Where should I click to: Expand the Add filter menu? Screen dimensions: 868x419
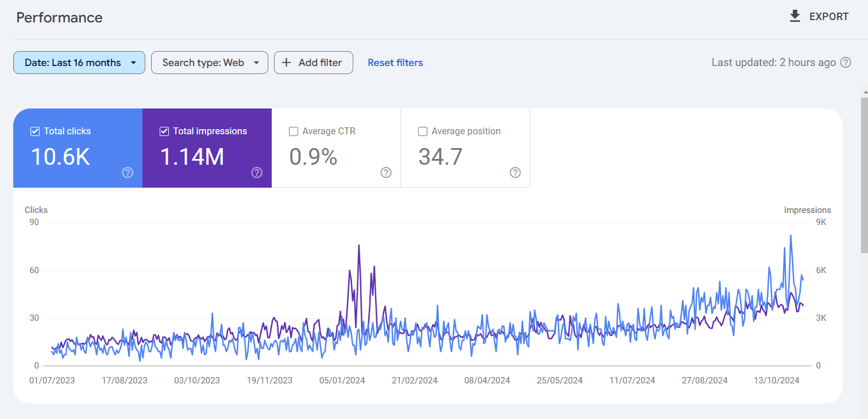point(313,63)
